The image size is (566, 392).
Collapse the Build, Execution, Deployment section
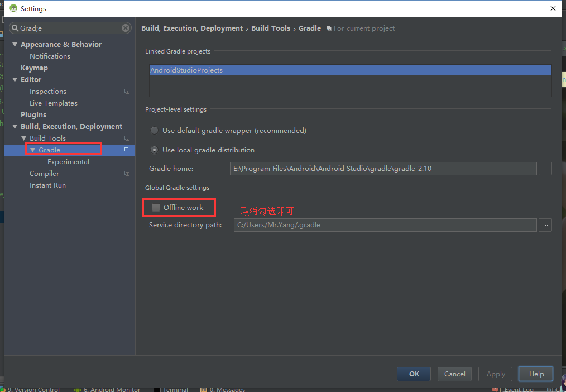coord(15,126)
